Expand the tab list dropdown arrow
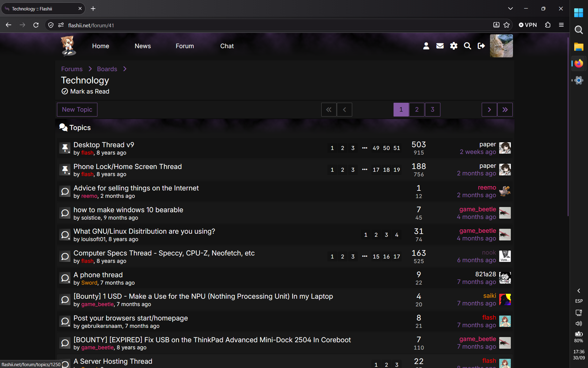 coord(510,9)
